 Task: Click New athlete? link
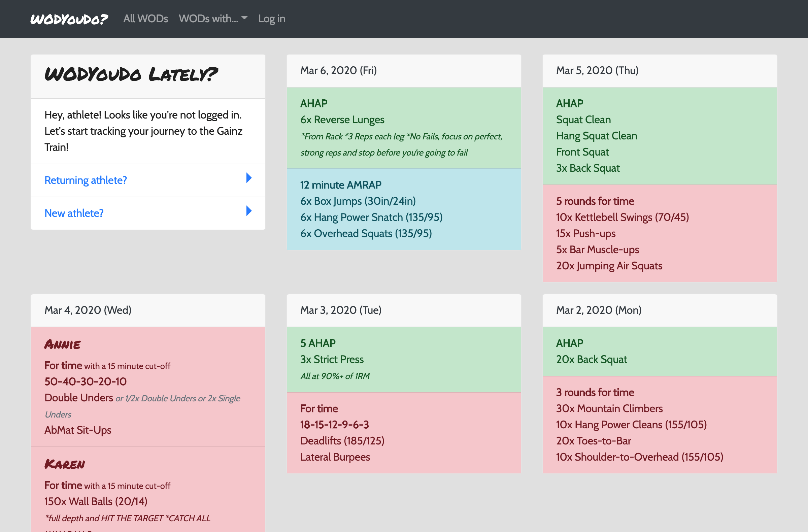74,213
